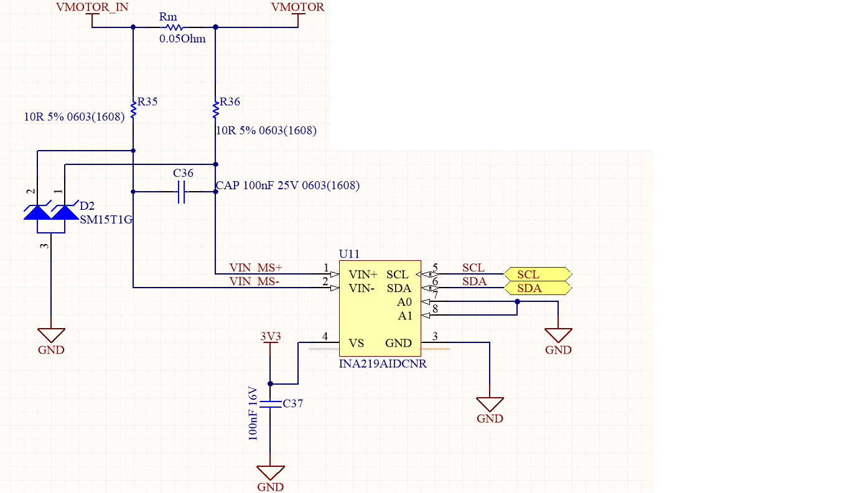Click the A1 pin name inside U11

tap(405, 316)
